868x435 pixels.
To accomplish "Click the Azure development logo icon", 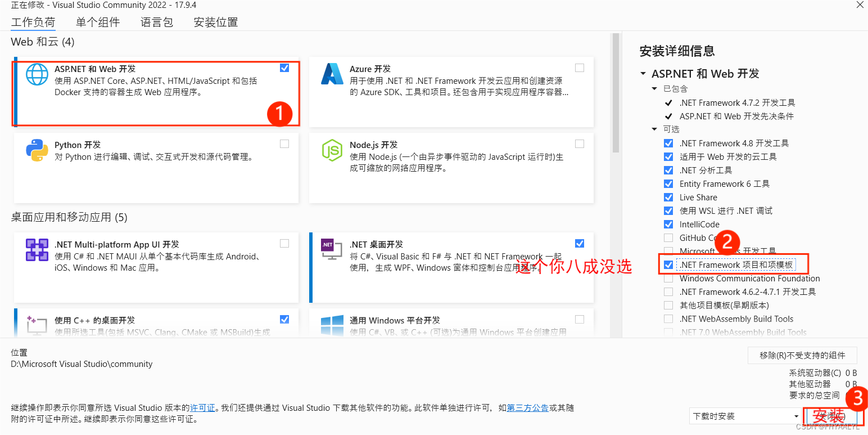I will [332, 74].
